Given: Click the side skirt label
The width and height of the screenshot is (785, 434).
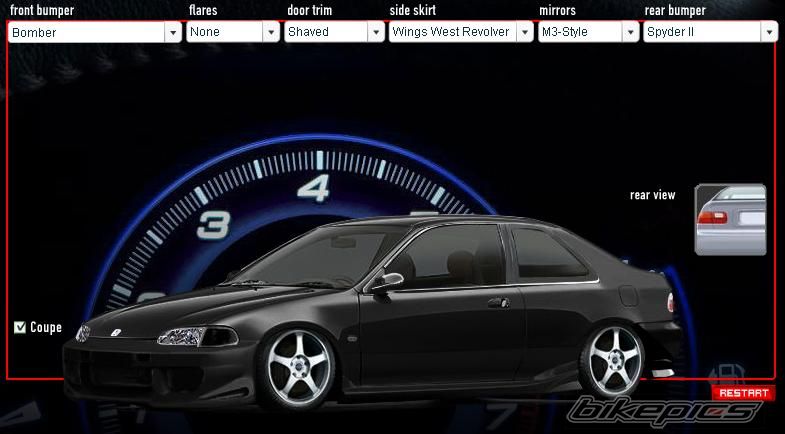Looking at the screenshot, I should pos(413,11).
